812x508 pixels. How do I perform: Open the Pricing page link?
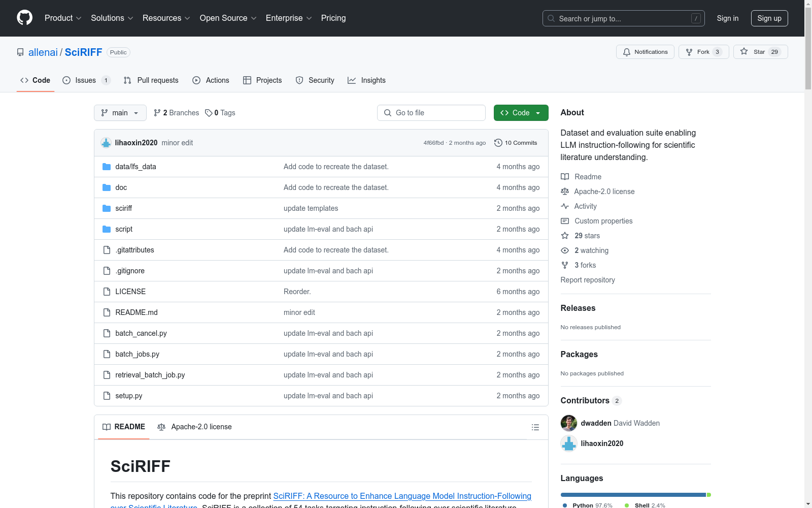coord(333,18)
